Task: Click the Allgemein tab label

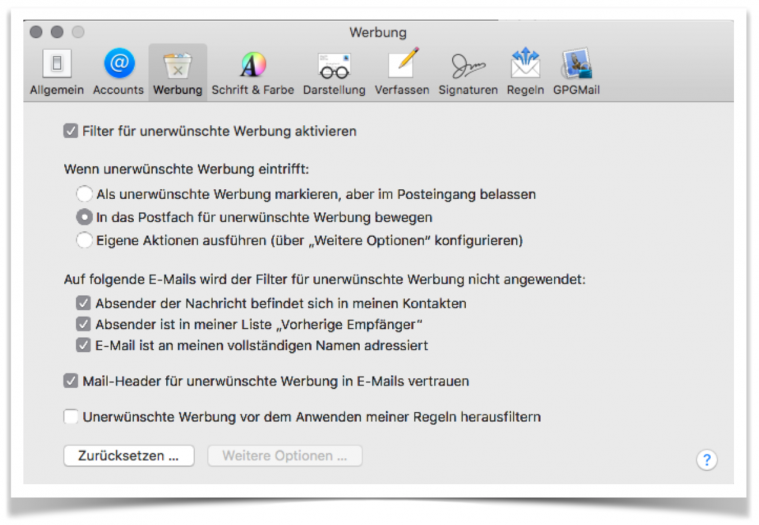Action: [x=57, y=90]
